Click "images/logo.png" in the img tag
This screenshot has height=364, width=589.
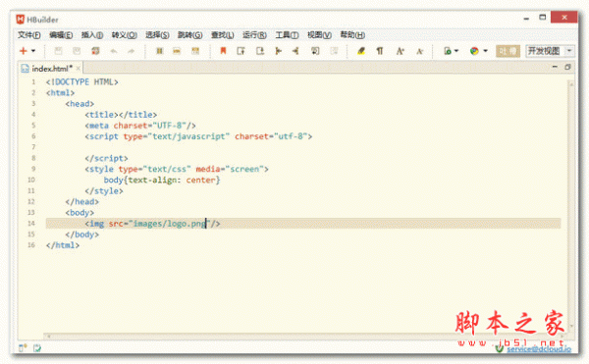170,224
